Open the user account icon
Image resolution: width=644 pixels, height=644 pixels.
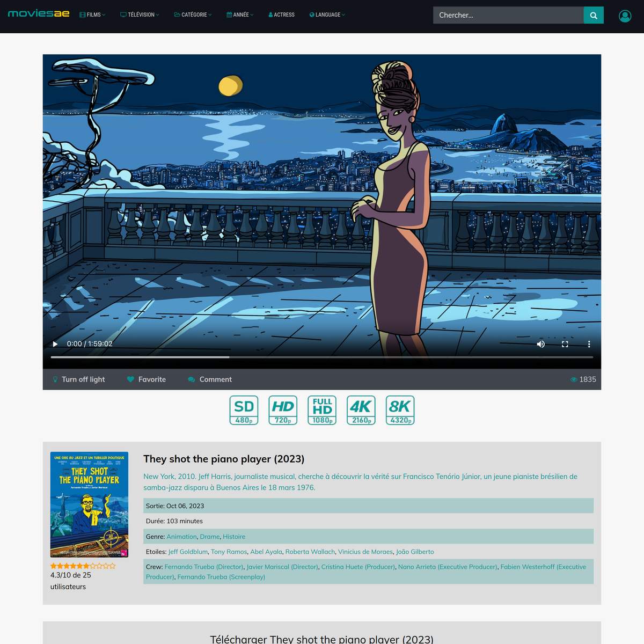pyautogui.click(x=625, y=16)
